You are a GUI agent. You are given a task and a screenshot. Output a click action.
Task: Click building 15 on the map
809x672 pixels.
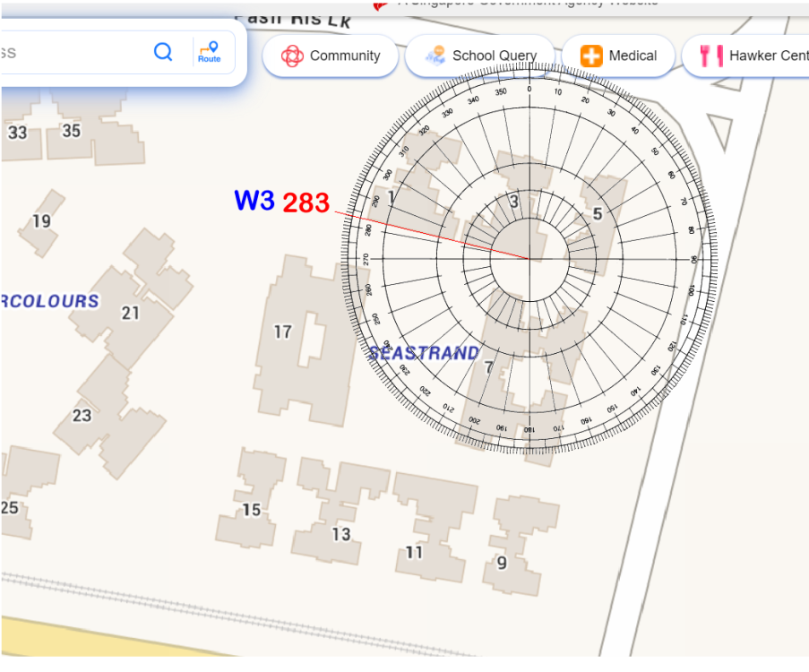coord(252,510)
